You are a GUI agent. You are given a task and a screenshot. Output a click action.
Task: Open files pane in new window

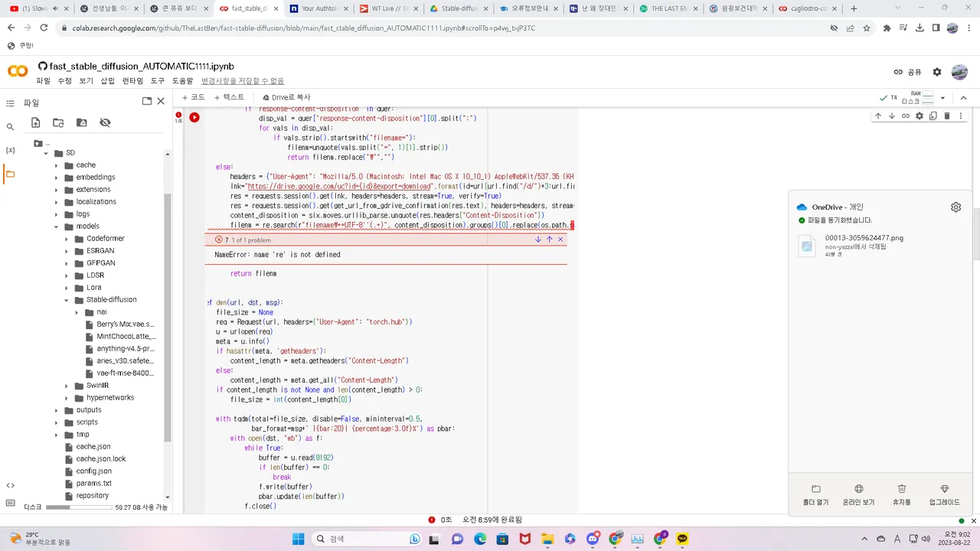147,101
